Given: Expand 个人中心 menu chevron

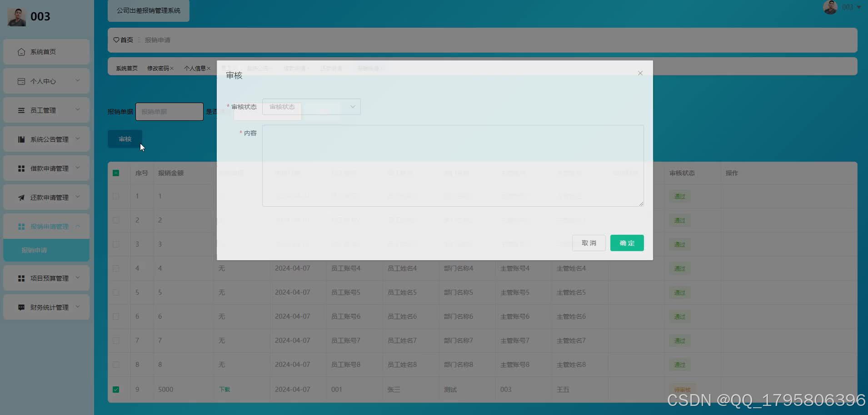Looking at the screenshot, I should (x=78, y=81).
